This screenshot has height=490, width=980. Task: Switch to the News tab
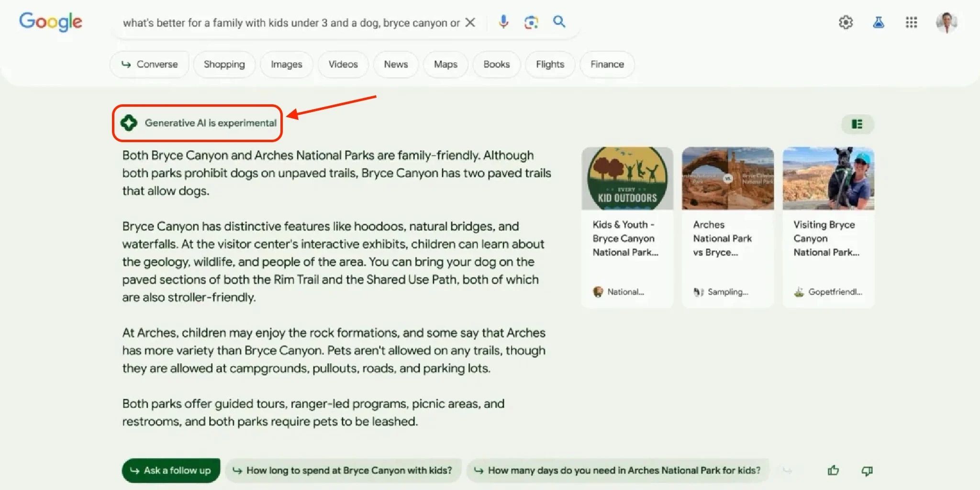tap(396, 64)
